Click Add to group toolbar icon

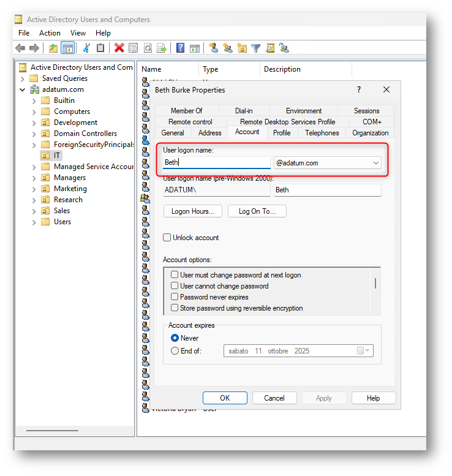[x=284, y=48]
